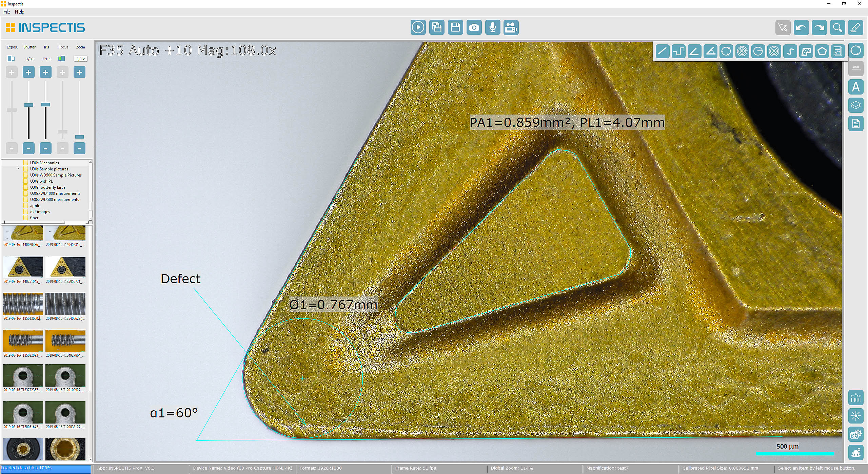Select the pointer selection tool
The image size is (868, 474).
[x=783, y=27]
